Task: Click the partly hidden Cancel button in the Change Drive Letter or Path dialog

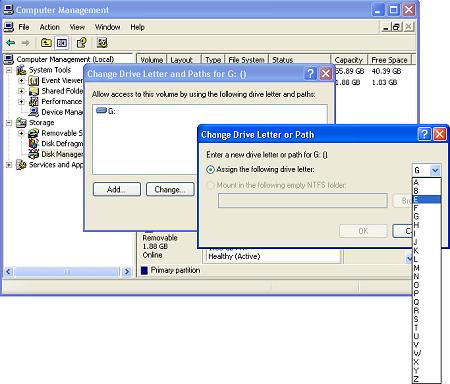Action: point(403,231)
